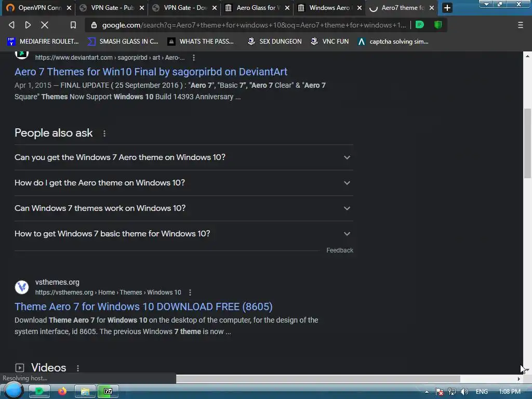Viewport: 532px width, 399px height.
Task: Click the address bar URL field
Action: pos(254,25)
